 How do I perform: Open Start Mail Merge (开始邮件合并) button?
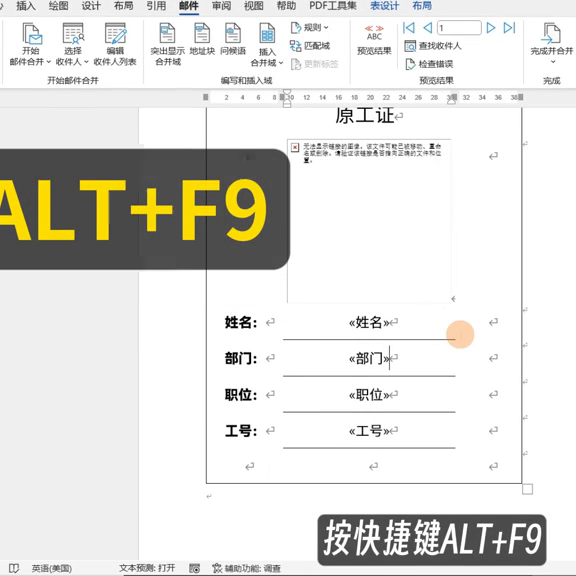click(30, 44)
